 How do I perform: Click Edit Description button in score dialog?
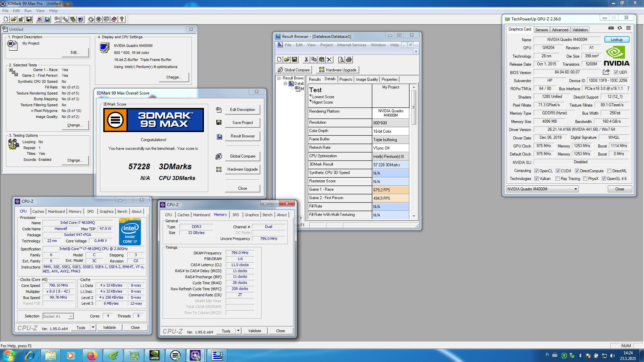[x=243, y=110]
